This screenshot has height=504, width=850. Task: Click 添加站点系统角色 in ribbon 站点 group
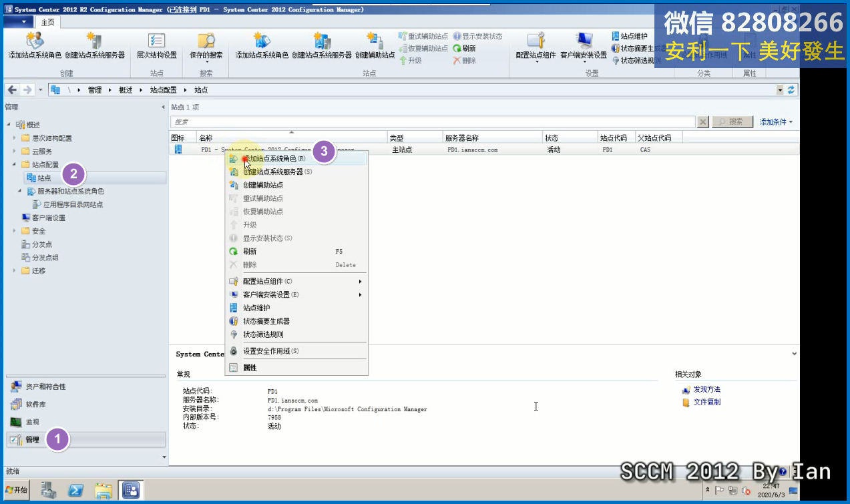[262, 45]
